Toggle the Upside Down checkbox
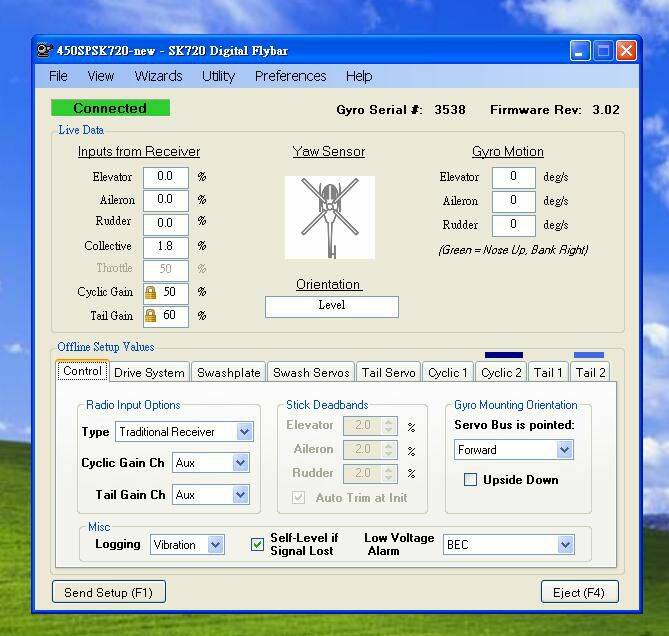Image resolution: width=669 pixels, height=636 pixels. click(470, 480)
